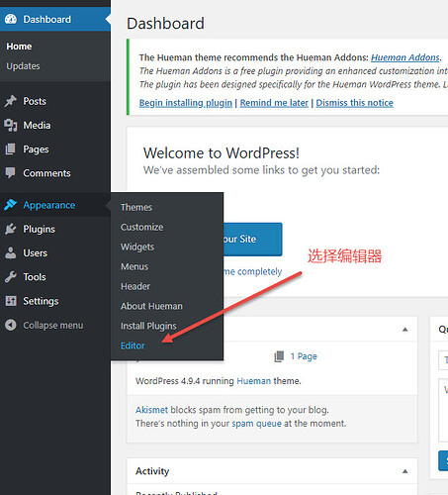The width and height of the screenshot is (448, 495).
Task: Select the Comments speech bubble icon
Action: point(11,173)
